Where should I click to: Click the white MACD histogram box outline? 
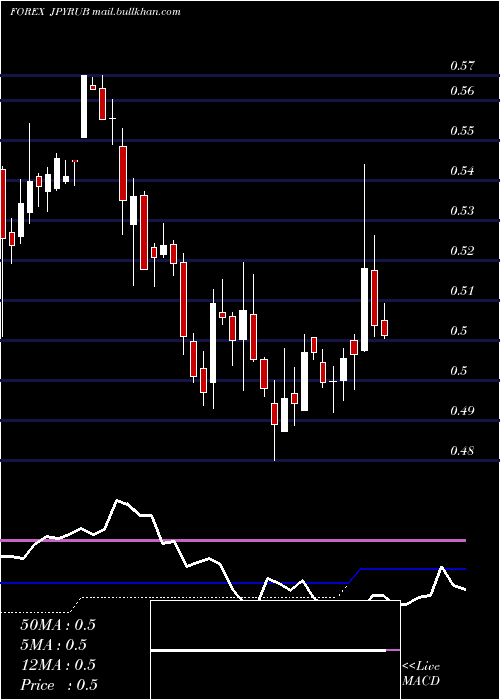click(275, 650)
